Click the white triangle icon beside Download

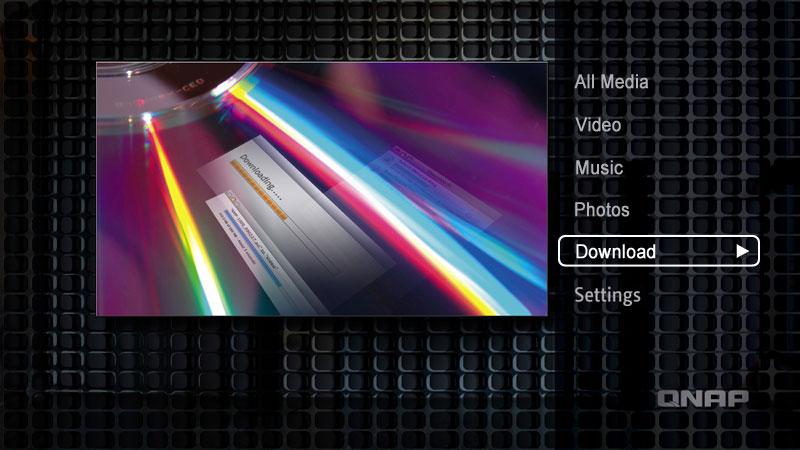click(x=742, y=252)
